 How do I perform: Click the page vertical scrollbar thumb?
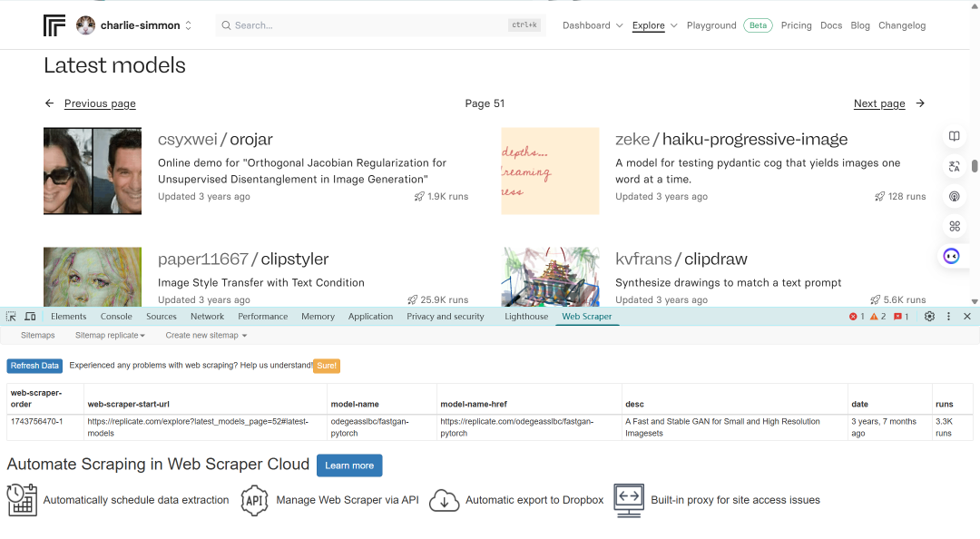click(x=975, y=166)
